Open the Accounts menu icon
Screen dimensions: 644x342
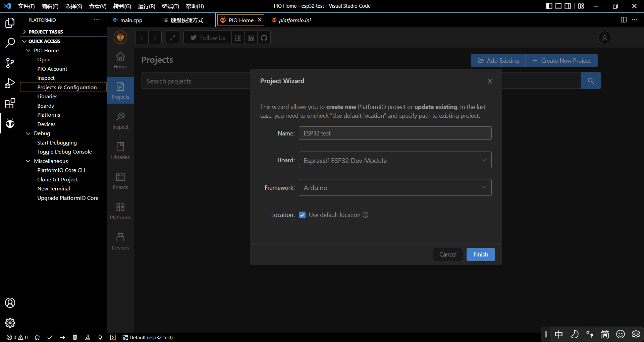click(10, 303)
